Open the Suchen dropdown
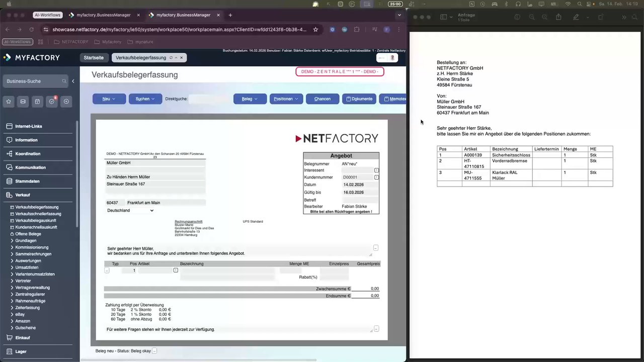This screenshot has height=362, width=644. 145,99
